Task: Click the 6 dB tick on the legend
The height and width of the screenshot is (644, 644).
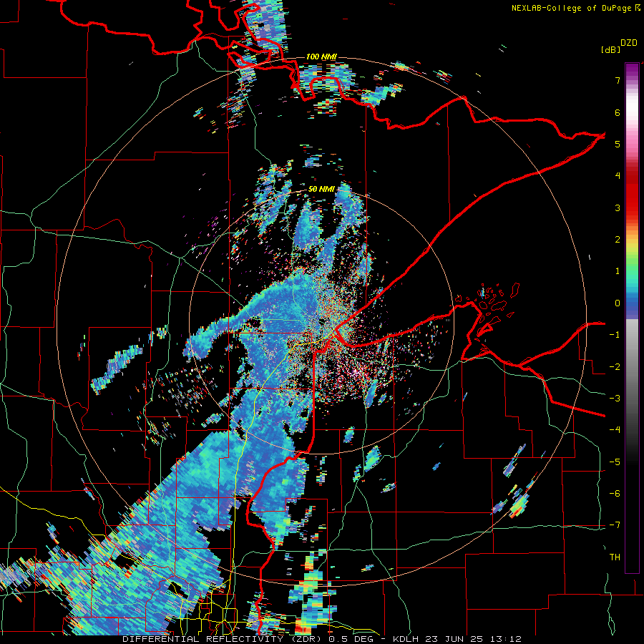Action: tap(618, 112)
